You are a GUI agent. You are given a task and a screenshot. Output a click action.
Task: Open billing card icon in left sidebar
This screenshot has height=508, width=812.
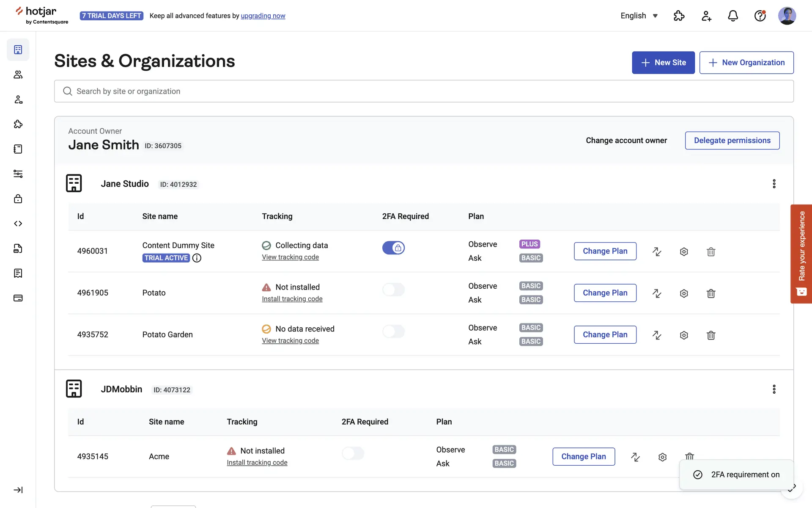click(18, 298)
